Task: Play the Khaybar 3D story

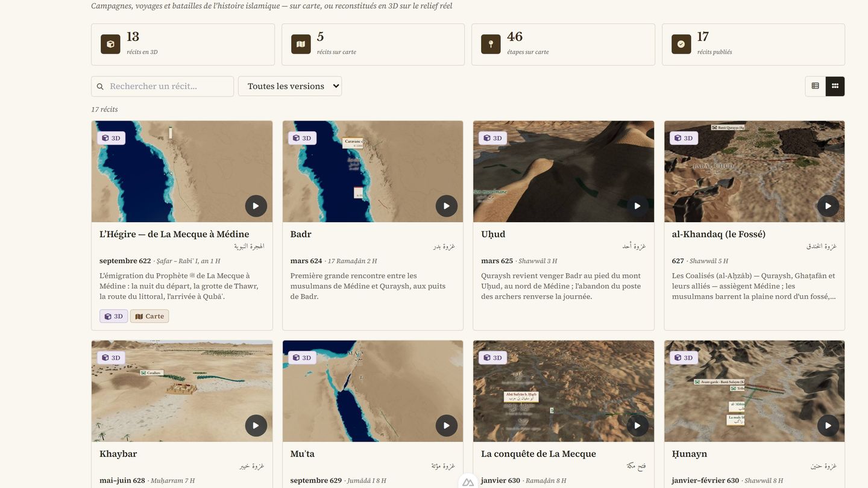Action: (x=256, y=425)
